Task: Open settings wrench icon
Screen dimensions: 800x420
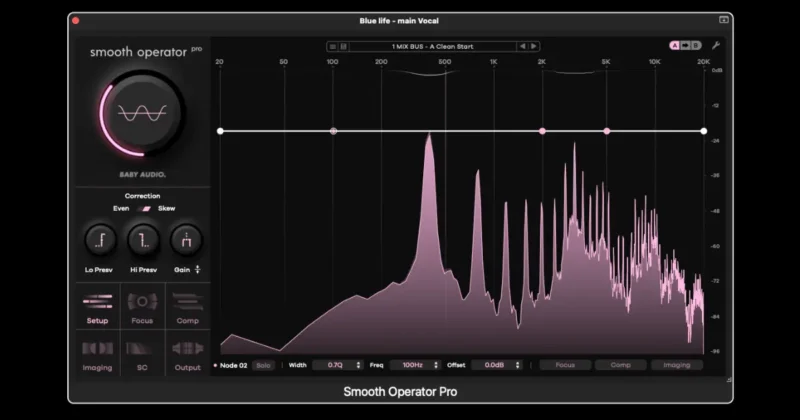Action: 716,45
